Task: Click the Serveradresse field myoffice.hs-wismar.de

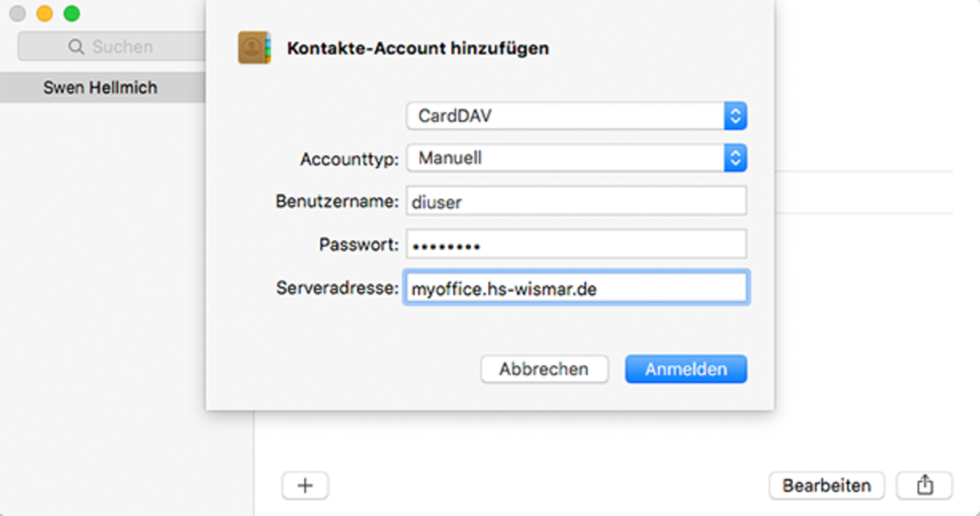Action: pos(576,288)
